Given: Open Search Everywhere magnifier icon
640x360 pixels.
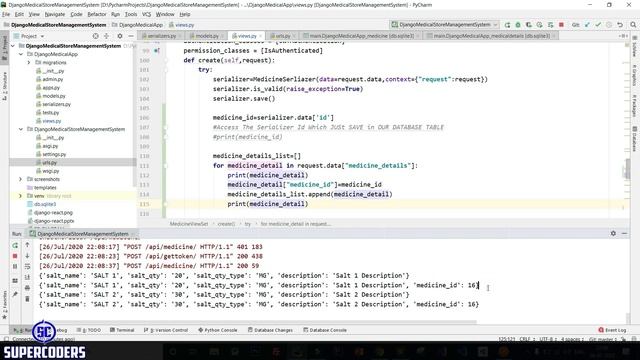Looking at the screenshot, I should click(633, 25).
